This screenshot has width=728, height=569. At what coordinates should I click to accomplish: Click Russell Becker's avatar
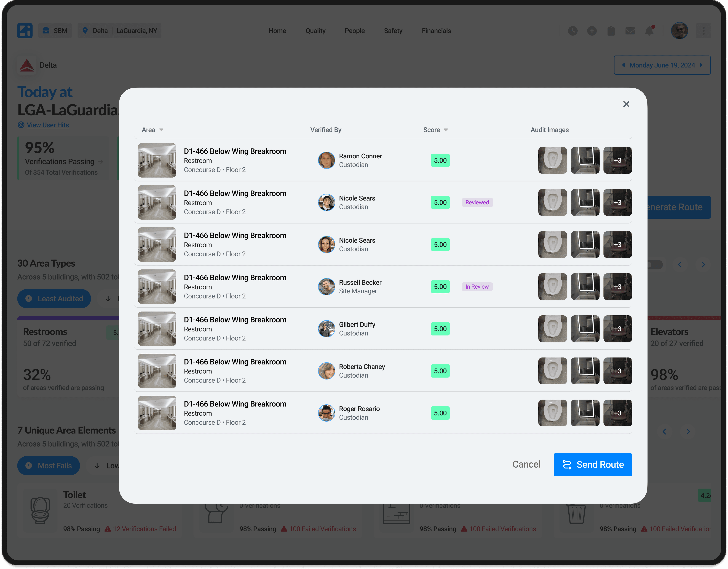[x=326, y=286]
